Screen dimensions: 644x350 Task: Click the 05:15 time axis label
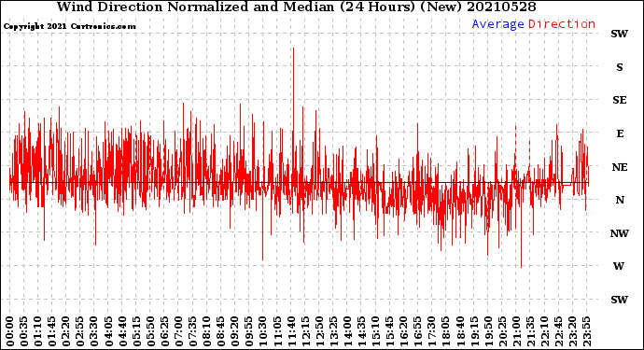coord(136,331)
